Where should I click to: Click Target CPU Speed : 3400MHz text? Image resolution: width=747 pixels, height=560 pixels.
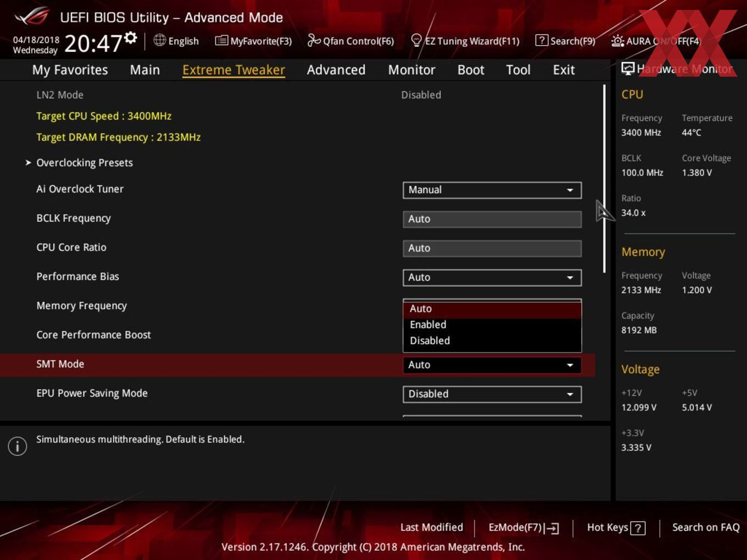click(x=104, y=116)
